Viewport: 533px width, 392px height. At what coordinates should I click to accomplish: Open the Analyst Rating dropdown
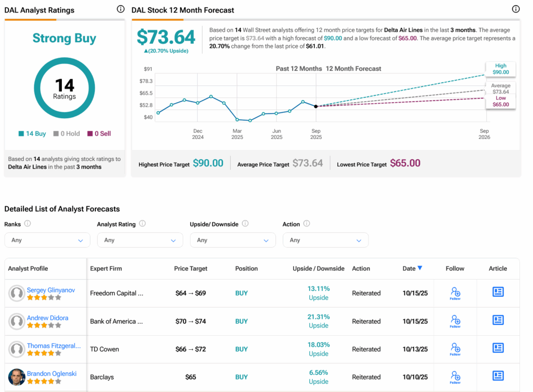(x=139, y=240)
